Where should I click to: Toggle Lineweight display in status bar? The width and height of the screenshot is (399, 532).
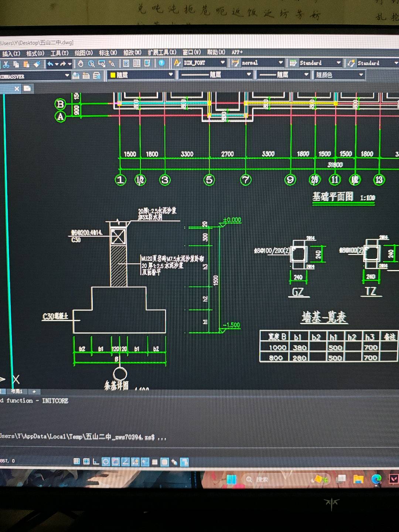[x=155, y=462]
